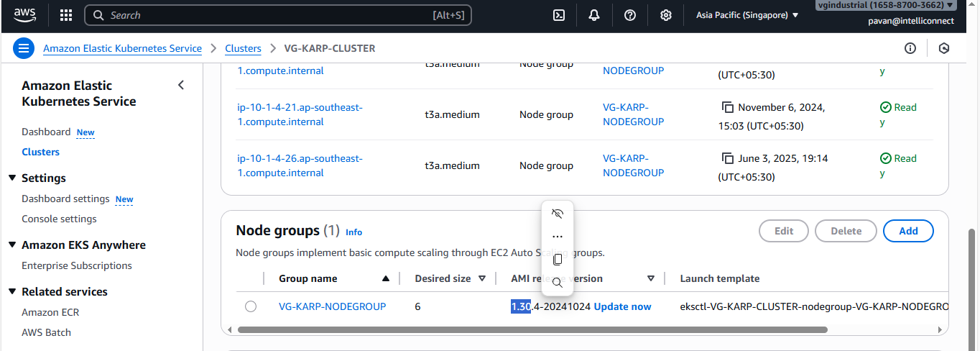This screenshot has width=980, height=351.
Task: Collapse the Amazon EKS Anywhere section
Action: tap(12, 245)
